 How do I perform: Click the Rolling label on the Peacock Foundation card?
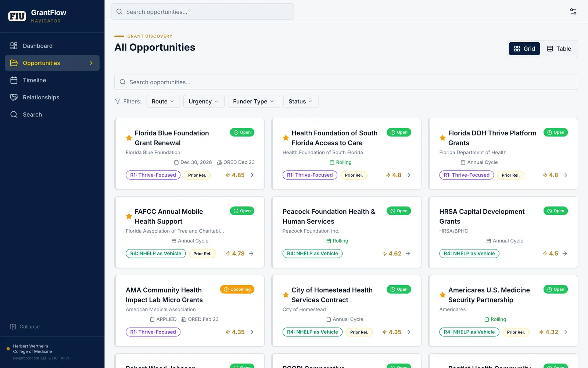[337, 241]
